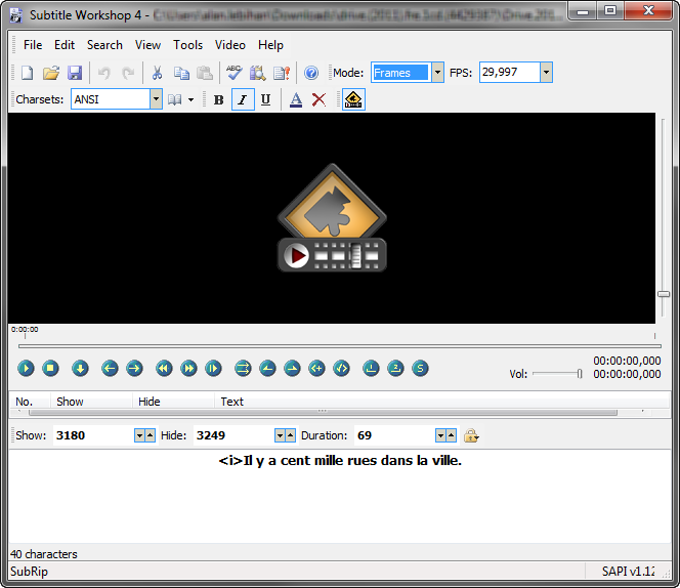Click the Play video button

(x=26, y=369)
